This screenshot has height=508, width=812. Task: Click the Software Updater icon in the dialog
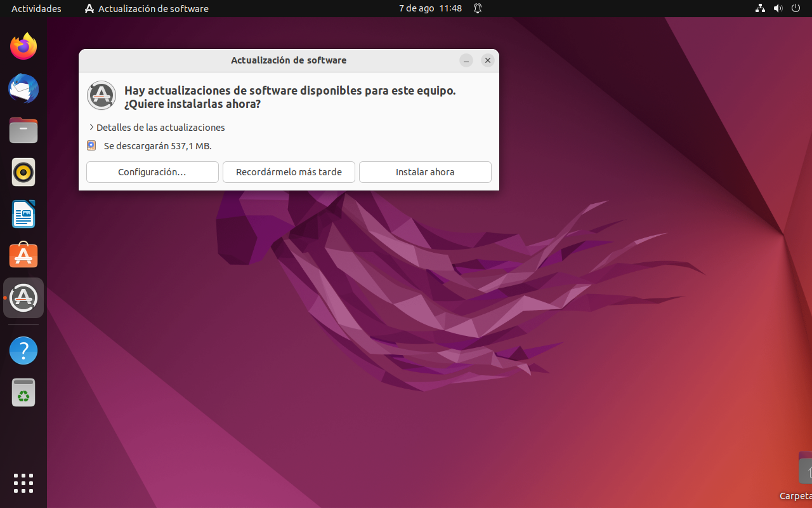(x=101, y=95)
